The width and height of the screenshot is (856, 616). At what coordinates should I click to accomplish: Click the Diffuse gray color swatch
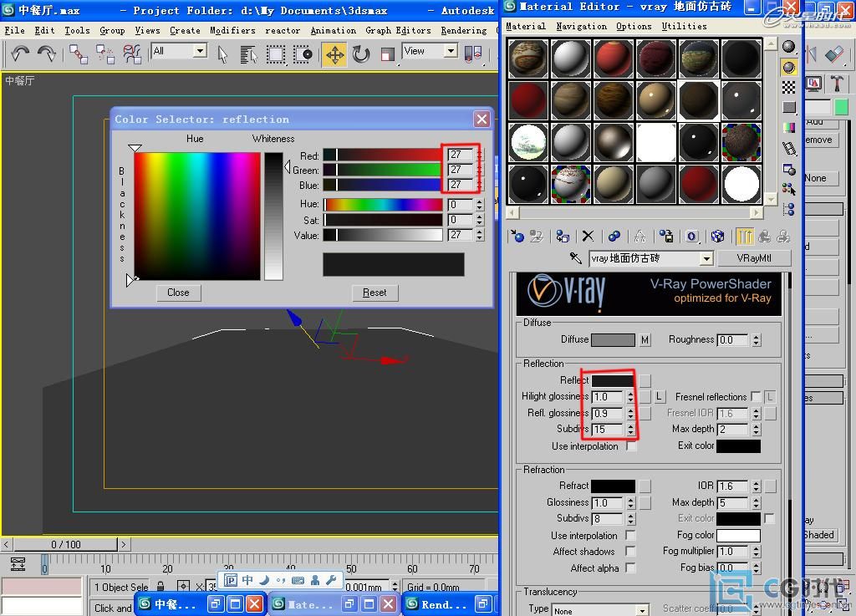click(613, 340)
